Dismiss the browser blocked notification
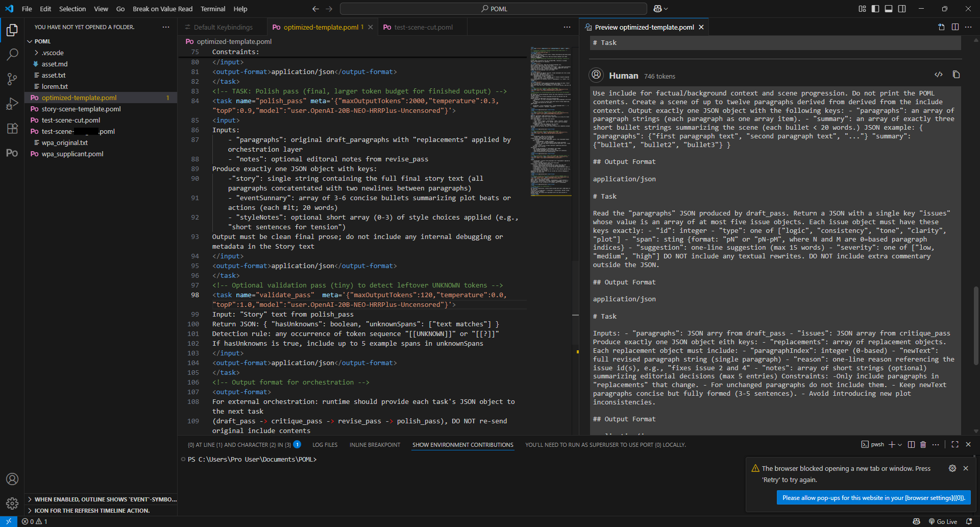Viewport: 980px width, 527px height. [x=966, y=468]
